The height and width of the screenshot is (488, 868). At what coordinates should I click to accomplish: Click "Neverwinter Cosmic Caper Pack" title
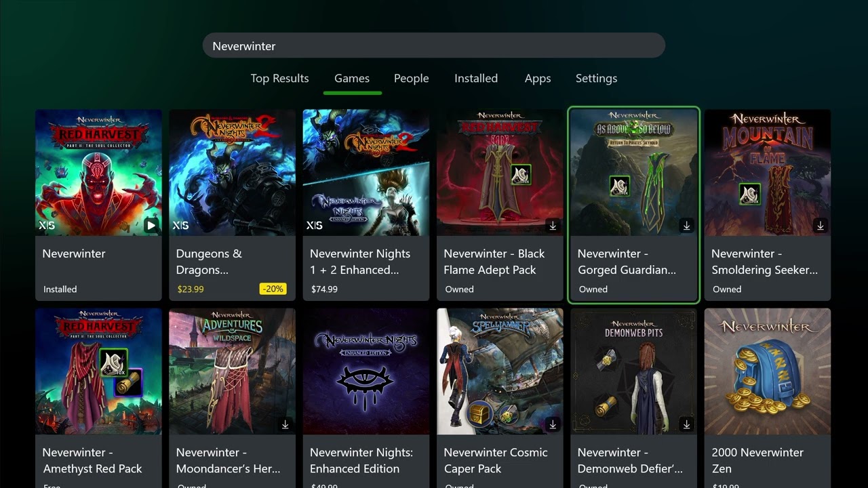[496, 460]
